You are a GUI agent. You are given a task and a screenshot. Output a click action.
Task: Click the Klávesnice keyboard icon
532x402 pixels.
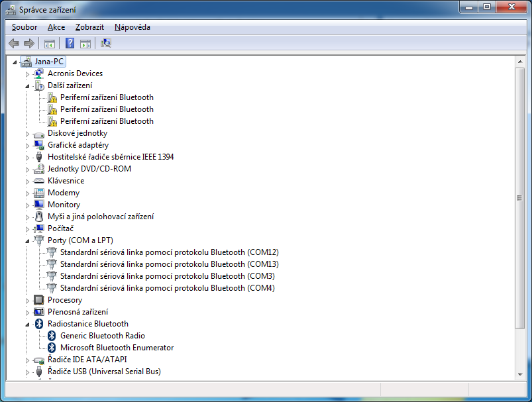[39, 181]
